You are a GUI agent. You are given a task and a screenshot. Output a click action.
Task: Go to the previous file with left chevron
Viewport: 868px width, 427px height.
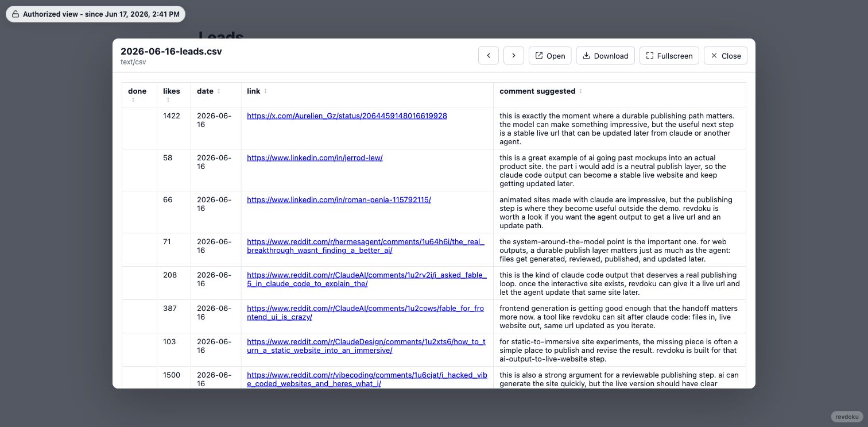(488, 56)
